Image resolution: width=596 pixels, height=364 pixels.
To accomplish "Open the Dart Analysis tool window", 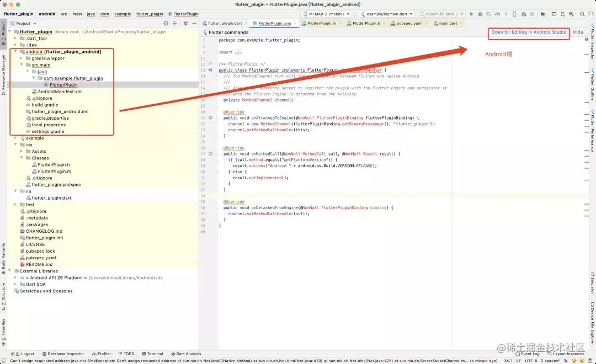I will [186, 354].
